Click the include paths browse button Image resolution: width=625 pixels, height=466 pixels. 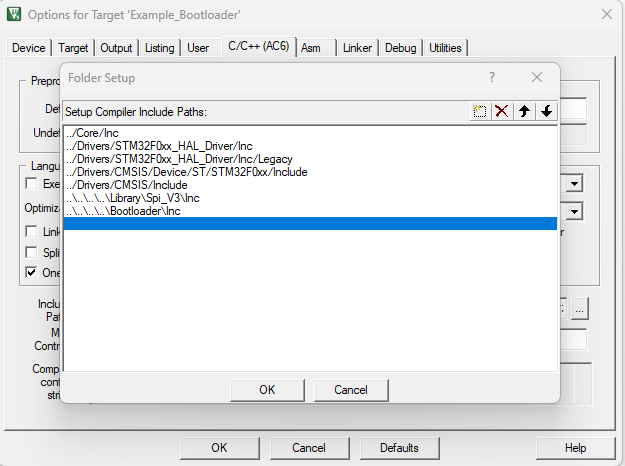click(x=582, y=308)
